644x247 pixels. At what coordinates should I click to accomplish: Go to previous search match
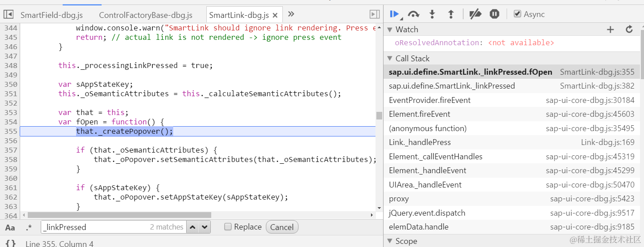193,227
